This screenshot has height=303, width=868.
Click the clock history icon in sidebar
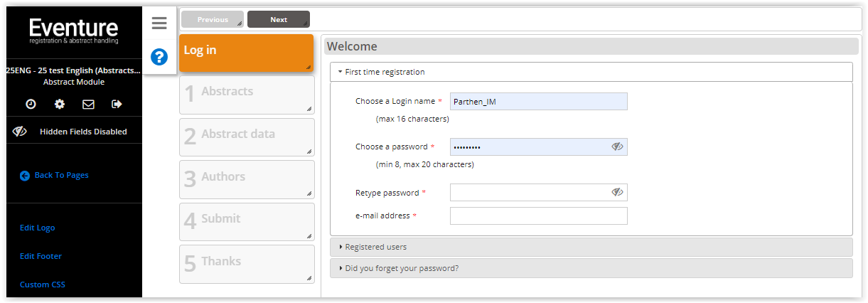(x=31, y=104)
